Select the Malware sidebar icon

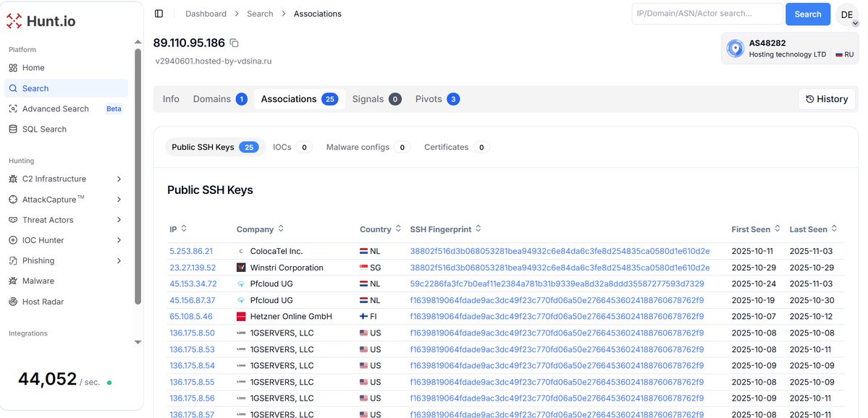(x=13, y=281)
